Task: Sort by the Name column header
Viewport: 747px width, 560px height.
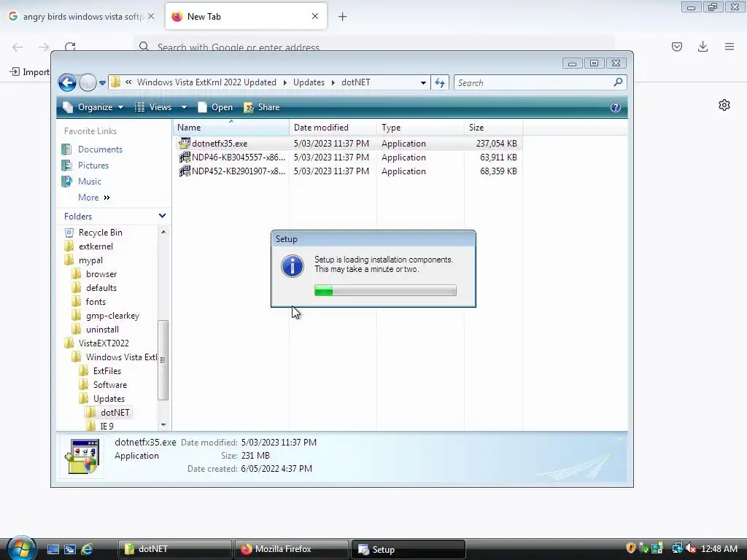Action: click(x=231, y=128)
